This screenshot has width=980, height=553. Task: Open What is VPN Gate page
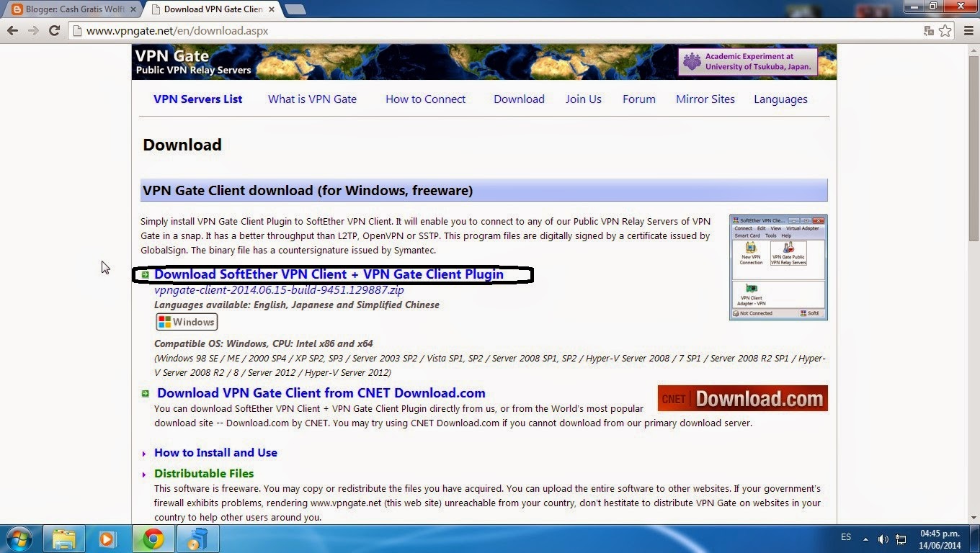tap(312, 99)
